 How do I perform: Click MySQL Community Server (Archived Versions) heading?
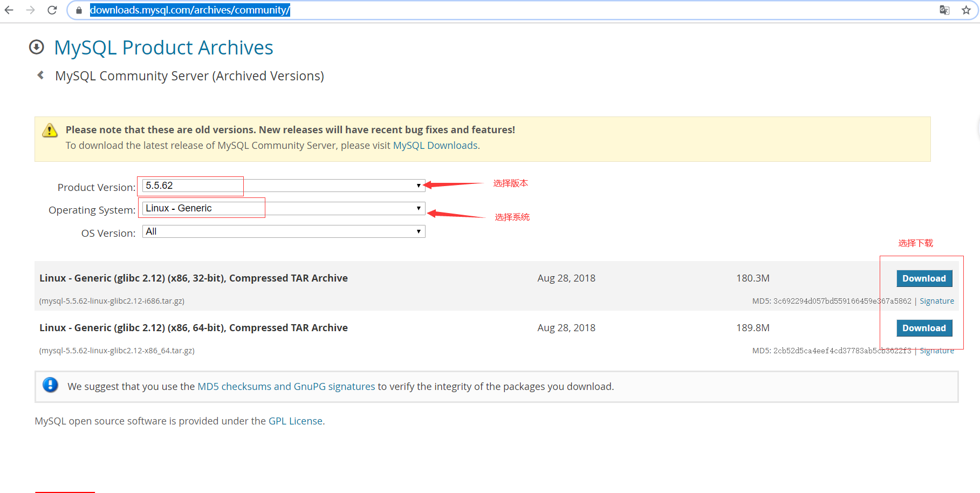tap(189, 76)
